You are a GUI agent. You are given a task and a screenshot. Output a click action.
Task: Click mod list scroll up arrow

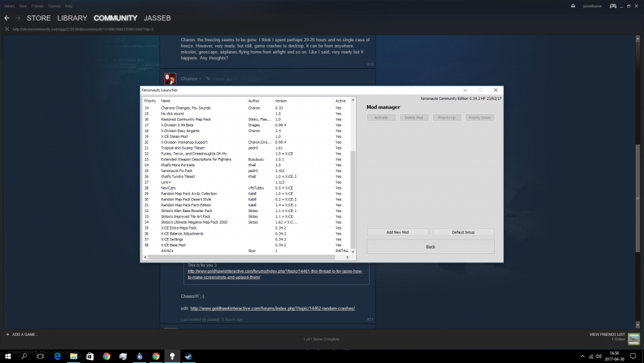coord(353,100)
